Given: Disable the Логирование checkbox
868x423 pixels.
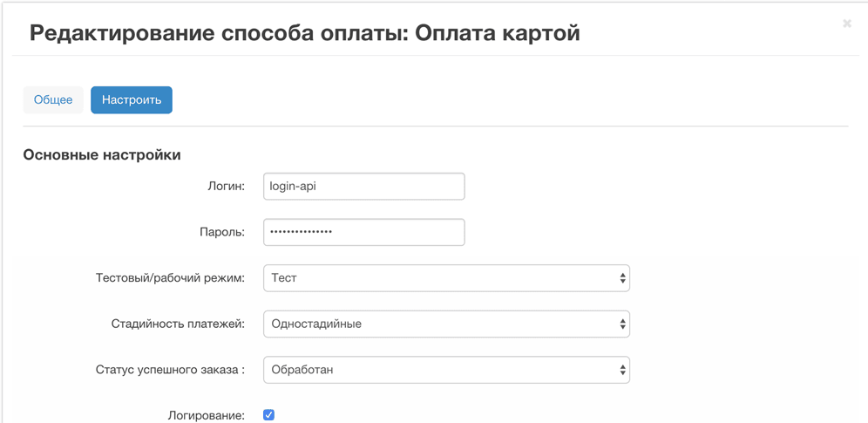Looking at the screenshot, I should (x=268, y=415).
